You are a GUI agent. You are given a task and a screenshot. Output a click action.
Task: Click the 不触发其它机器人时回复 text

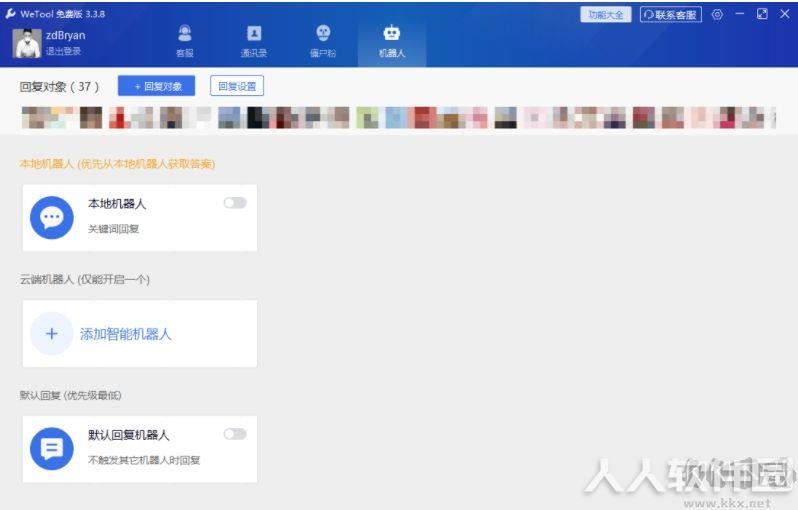click(144, 460)
